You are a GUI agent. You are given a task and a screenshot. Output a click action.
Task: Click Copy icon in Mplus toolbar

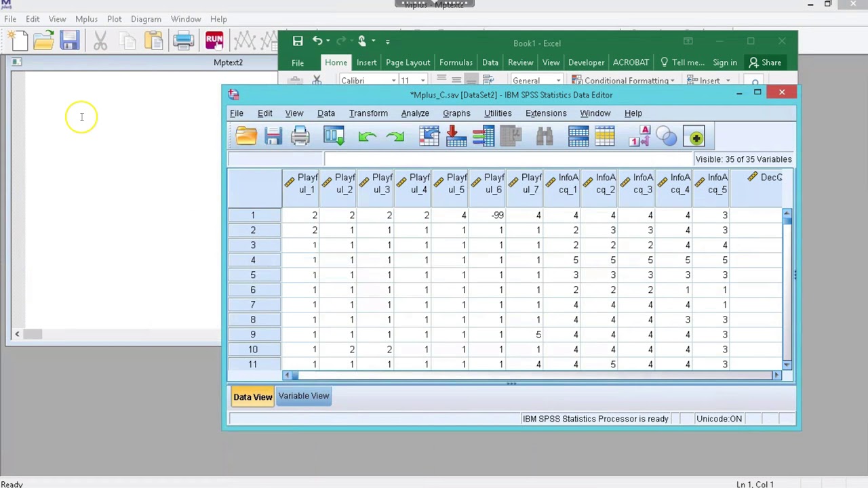click(x=127, y=41)
